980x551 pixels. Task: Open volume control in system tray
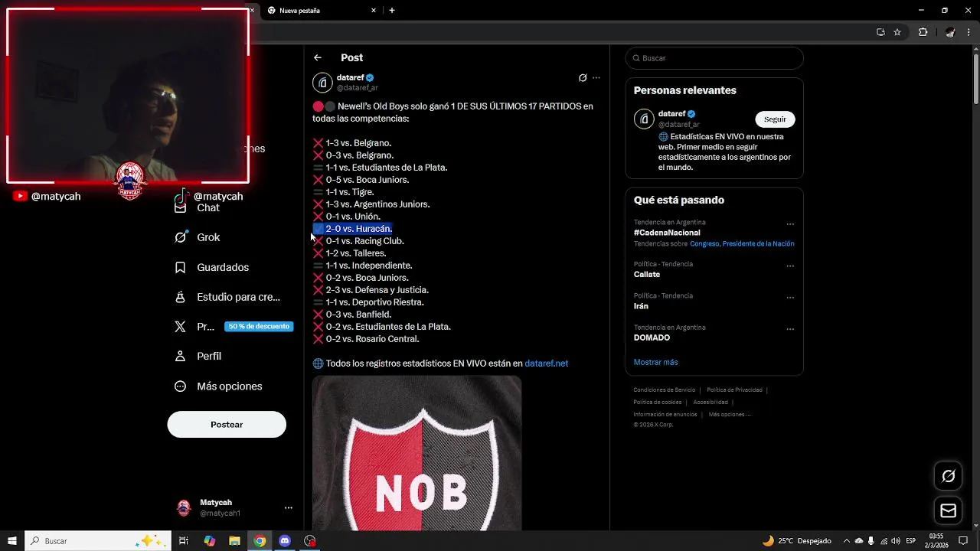point(896,541)
